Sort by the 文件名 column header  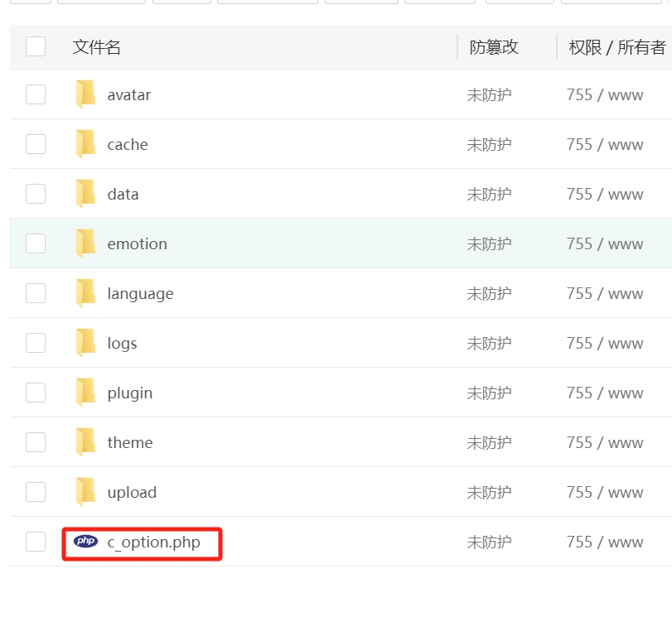97,47
